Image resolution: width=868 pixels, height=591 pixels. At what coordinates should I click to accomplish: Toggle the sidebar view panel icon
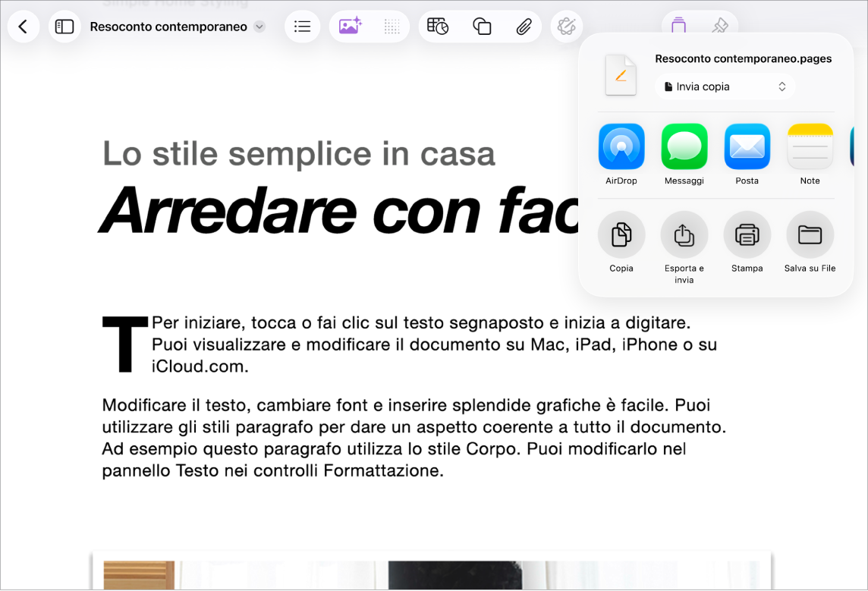[x=64, y=27]
